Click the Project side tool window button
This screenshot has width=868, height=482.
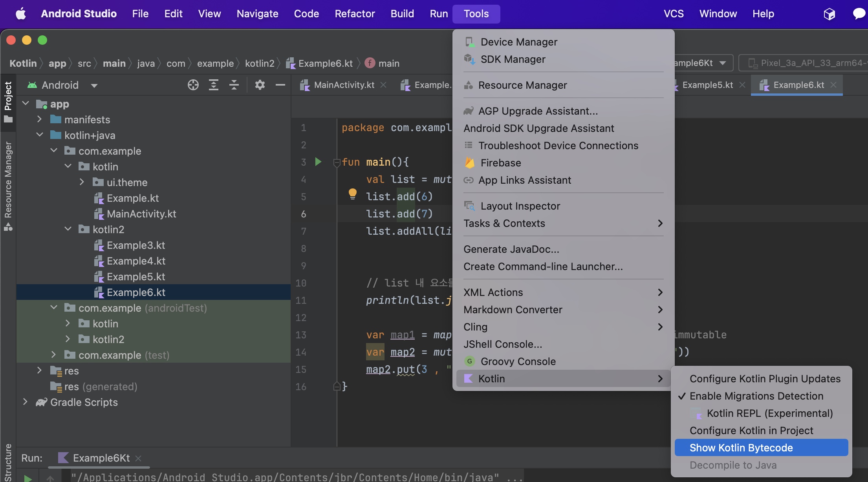point(8,102)
